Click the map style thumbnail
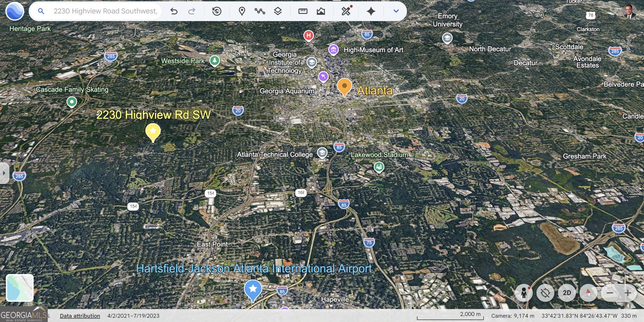Viewport: 644px width, 322px height. pos(20,288)
